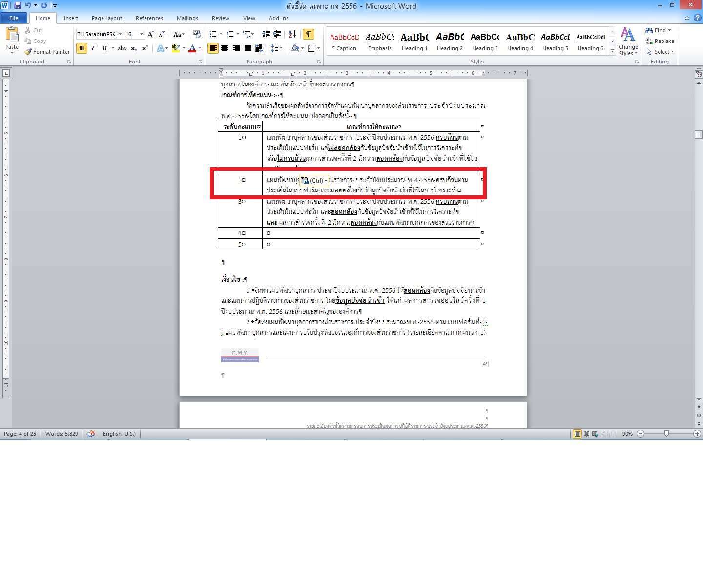This screenshot has height=588, width=703.
Task: Zoom in using the plus button
Action: point(697,434)
